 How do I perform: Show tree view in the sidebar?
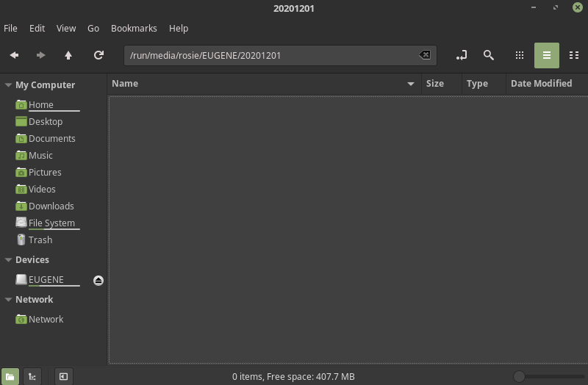pyautogui.click(x=32, y=376)
